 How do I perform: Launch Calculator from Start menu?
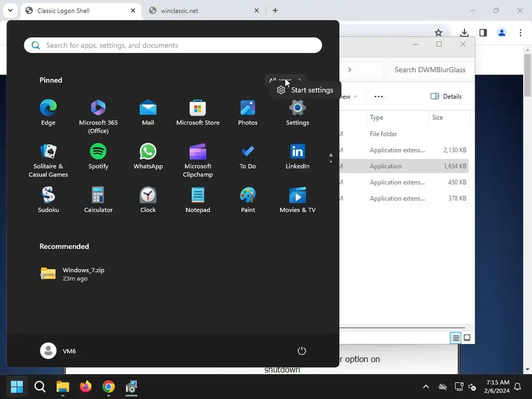(98, 200)
